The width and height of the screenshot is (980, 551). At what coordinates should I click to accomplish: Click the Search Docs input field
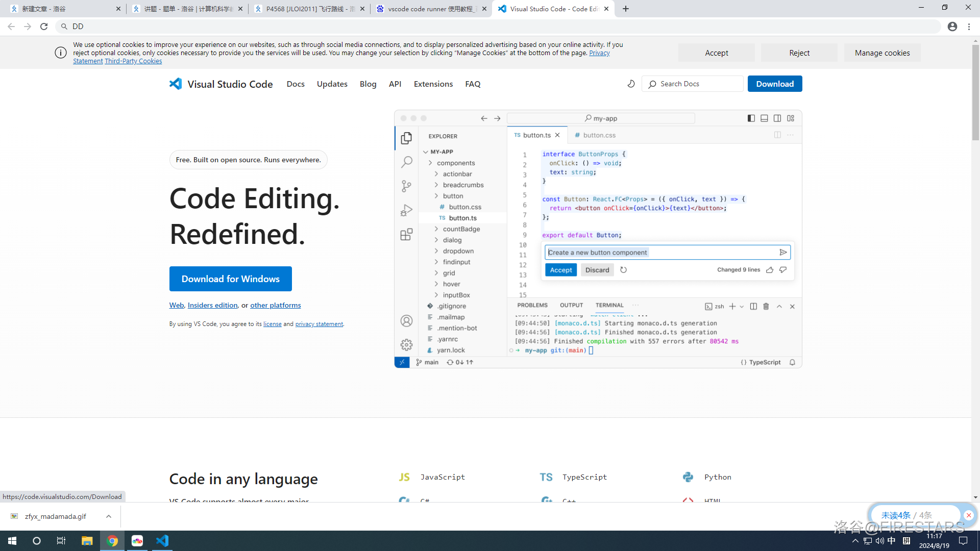pos(692,84)
